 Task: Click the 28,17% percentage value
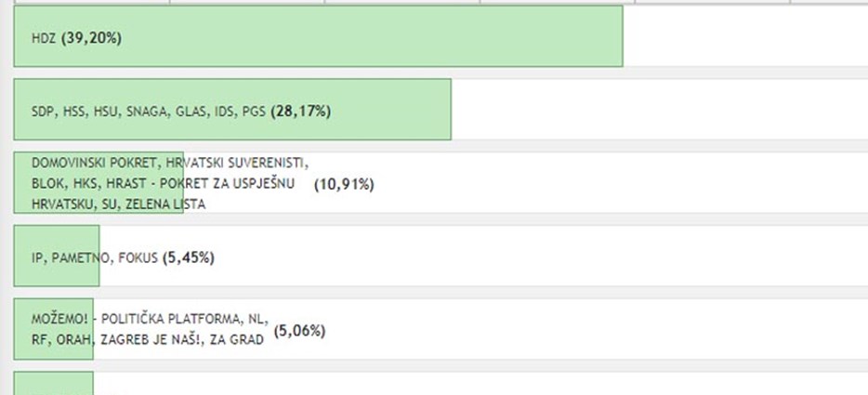click(x=300, y=112)
